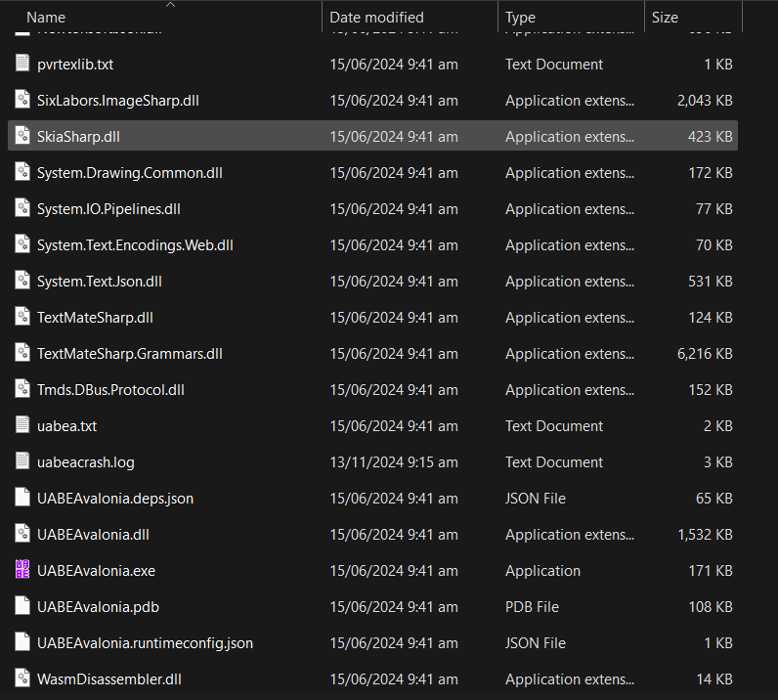Click the WasmDisassembler.dll gear icon
This screenshot has width=778, height=700.
(22, 678)
